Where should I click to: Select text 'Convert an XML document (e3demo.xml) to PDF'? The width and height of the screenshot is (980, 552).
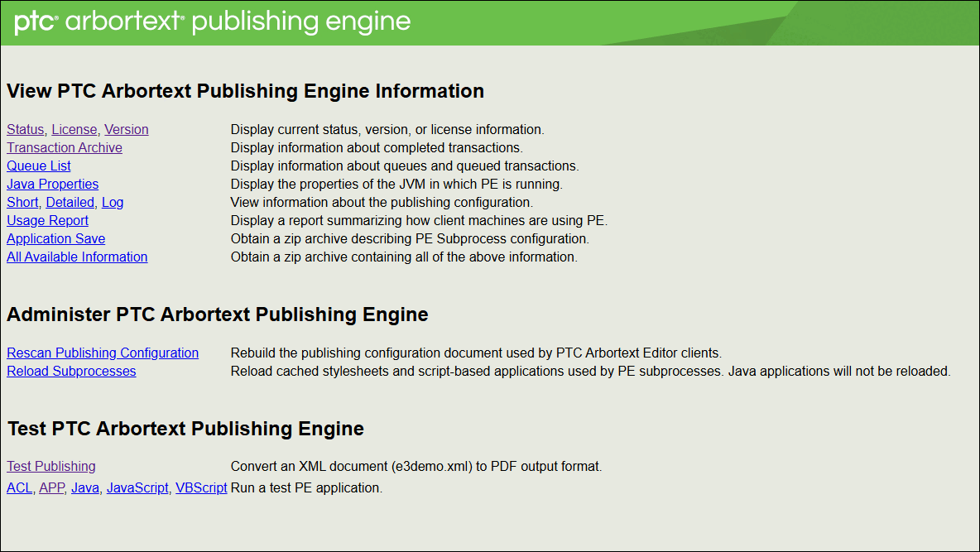coord(374,466)
